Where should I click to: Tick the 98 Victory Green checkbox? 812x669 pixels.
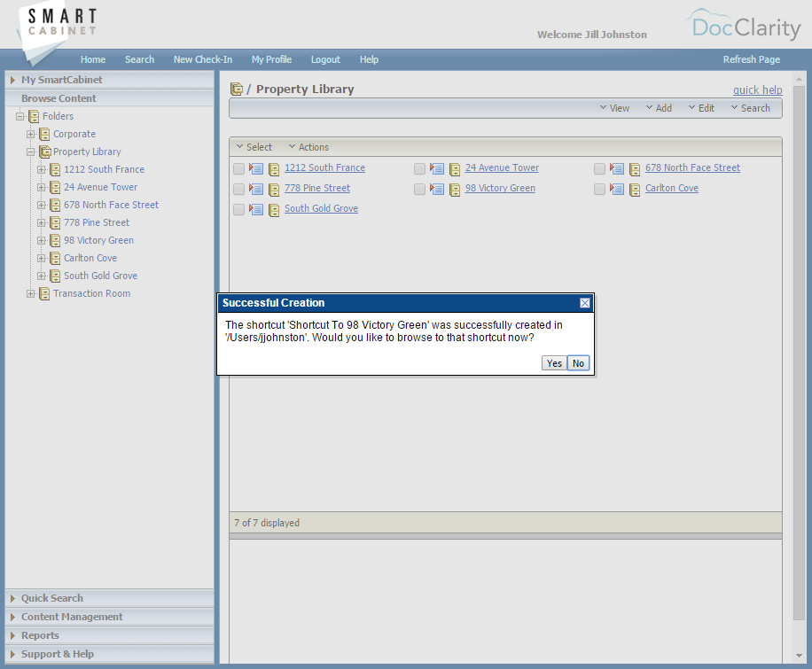pyautogui.click(x=419, y=189)
